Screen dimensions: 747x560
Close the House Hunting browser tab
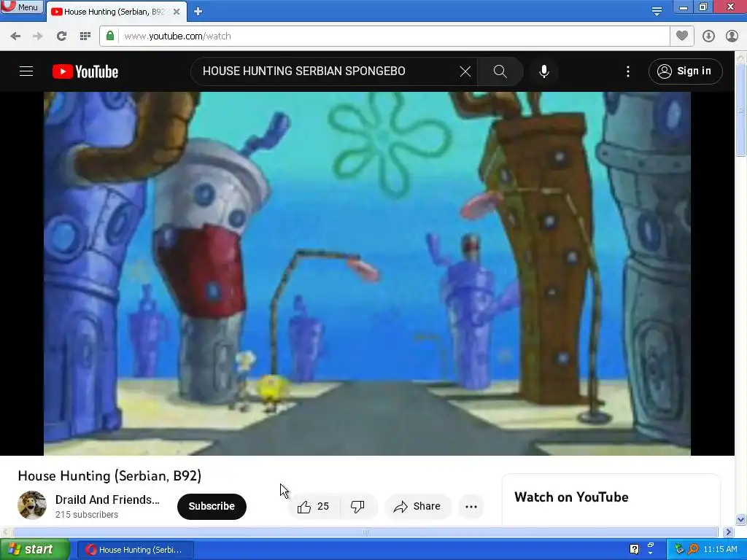[x=177, y=12]
